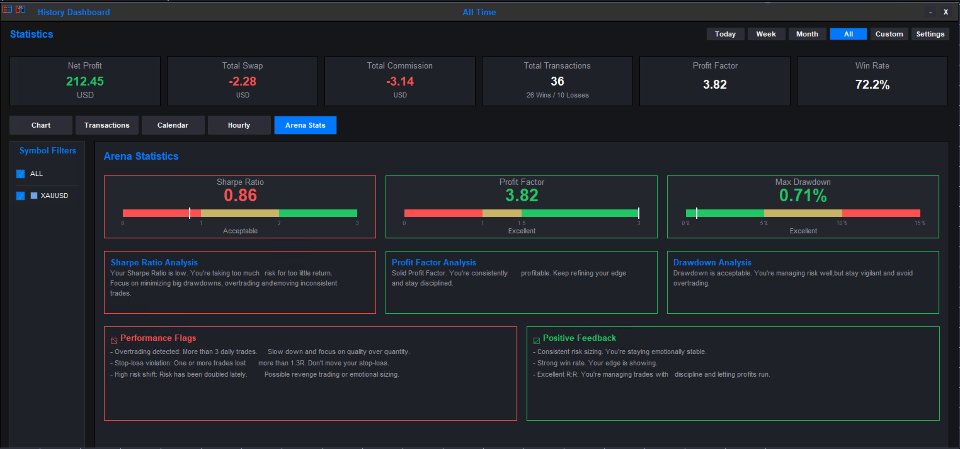Click the 'Excellent R:R' feedback line
The image size is (960, 449).
[x=651, y=374]
